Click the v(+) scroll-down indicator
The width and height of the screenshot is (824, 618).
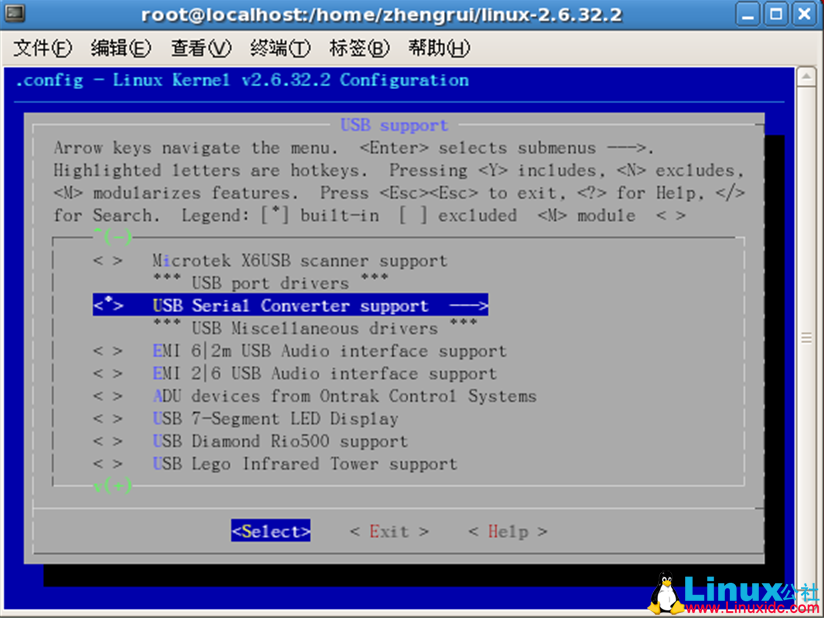[x=112, y=486]
